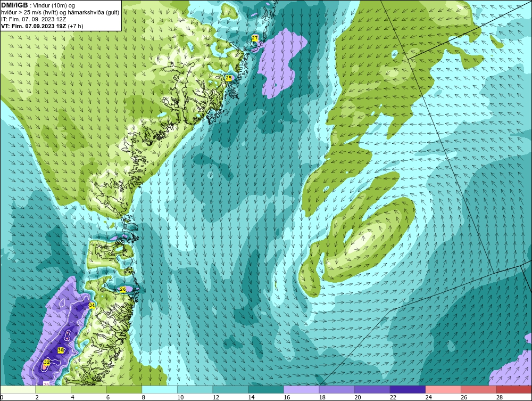The width and height of the screenshot is (532, 401).
Task: Click the yellow gust label 34
Action: tap(92, 305)
